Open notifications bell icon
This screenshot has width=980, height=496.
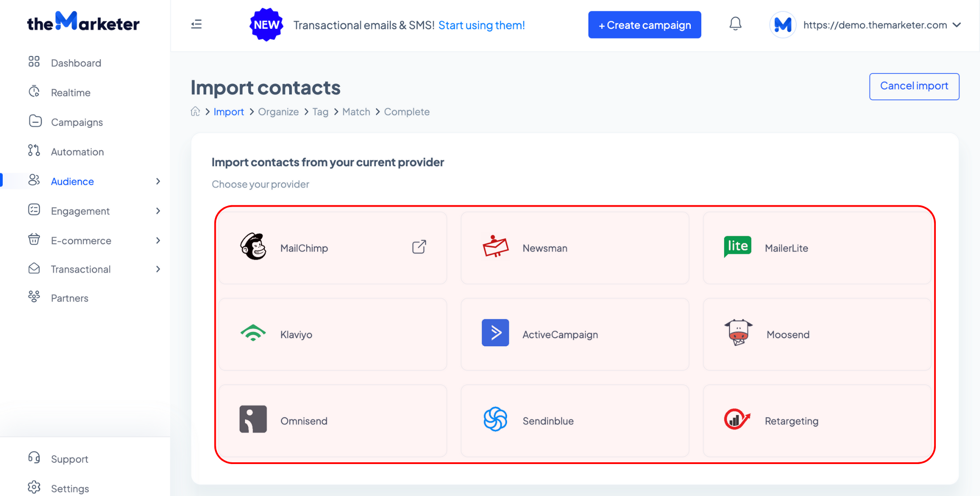pos(735,24)
